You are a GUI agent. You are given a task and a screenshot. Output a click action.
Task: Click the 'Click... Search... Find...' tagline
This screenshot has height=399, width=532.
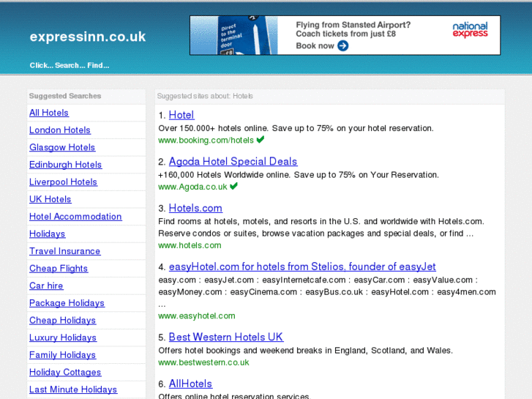(70, 66)
